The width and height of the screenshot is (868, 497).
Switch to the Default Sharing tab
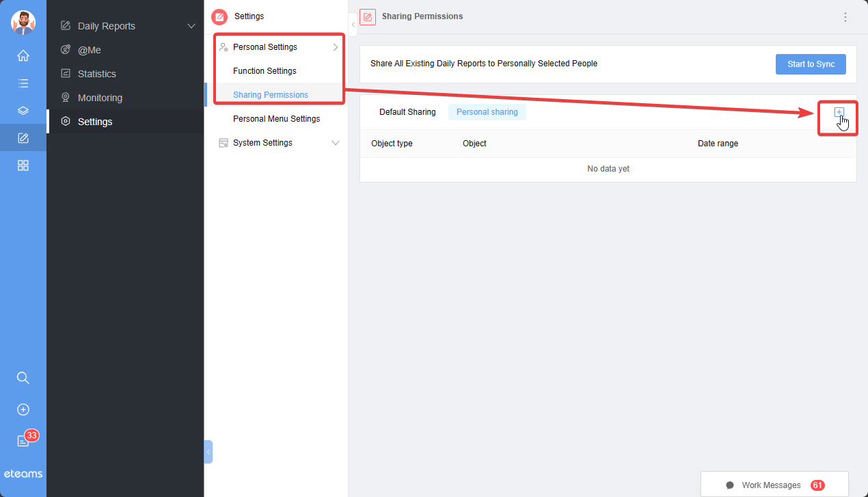(407, 112)
